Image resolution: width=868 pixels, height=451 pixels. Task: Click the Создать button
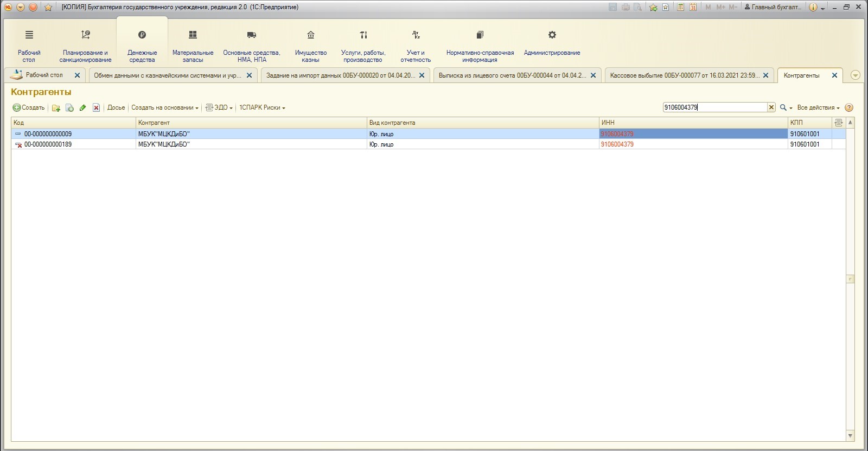pos(29,107)
